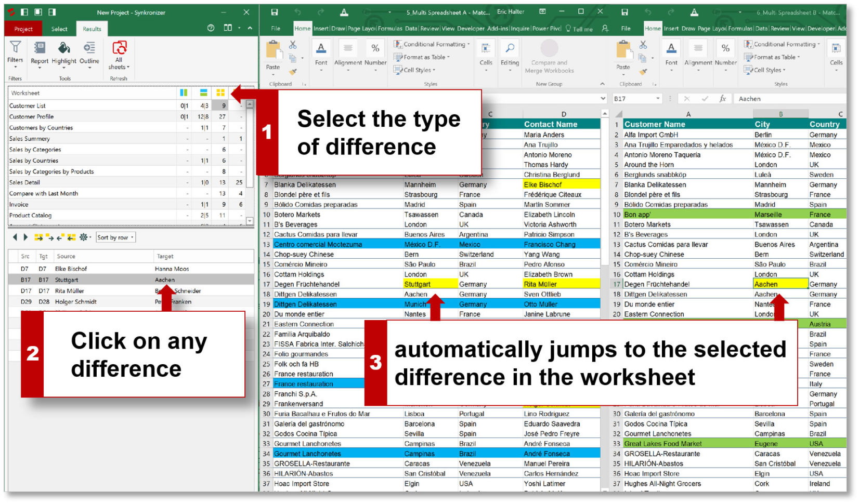This screenshot has height=504, width=859.
Task: Jump to next difference arrow
Action: (26, 237)
